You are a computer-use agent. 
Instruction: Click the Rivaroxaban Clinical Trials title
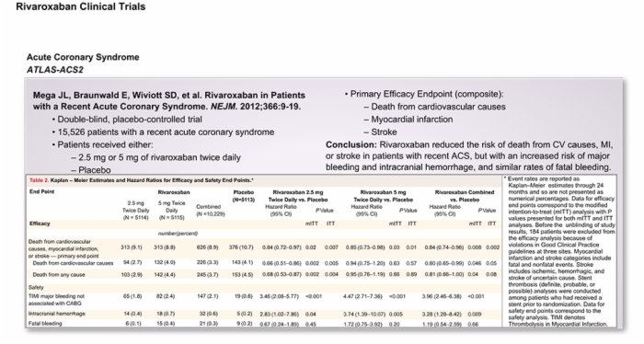(81, 7)
